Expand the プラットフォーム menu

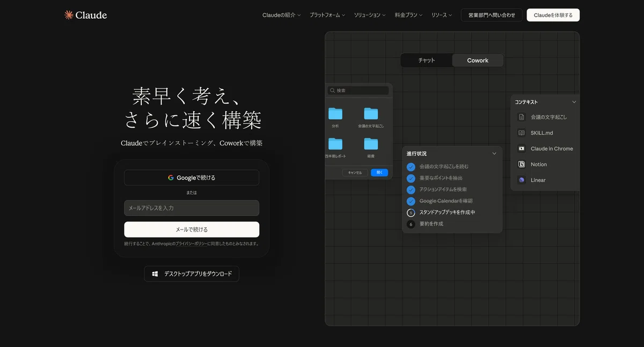pyautogui.click(x=327, y=15)
